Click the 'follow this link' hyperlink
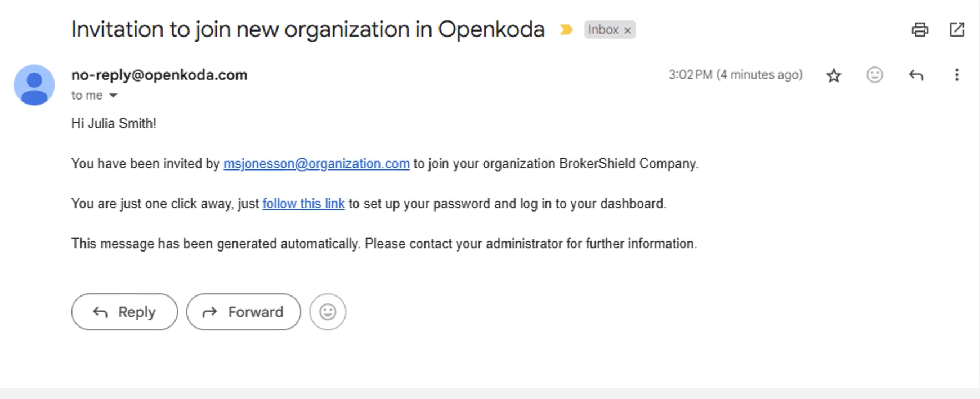Screen dimensions: 980x399 pos(303,204)
